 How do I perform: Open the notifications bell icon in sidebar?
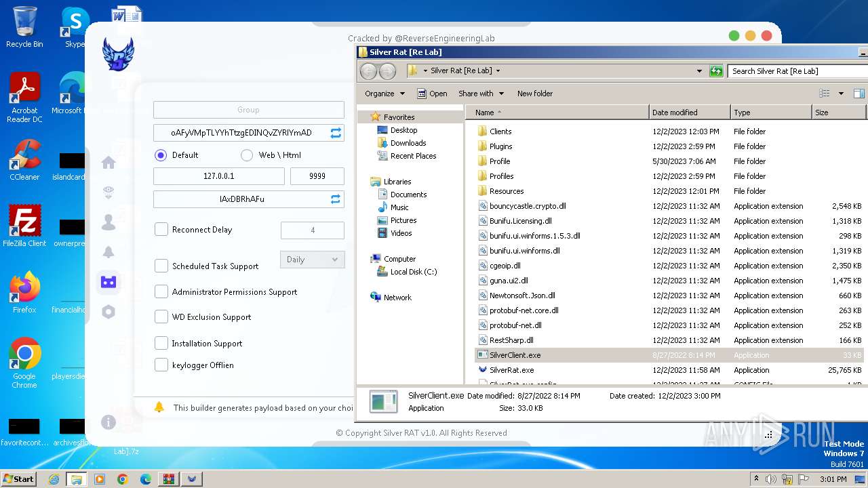[x=108, y=252]
